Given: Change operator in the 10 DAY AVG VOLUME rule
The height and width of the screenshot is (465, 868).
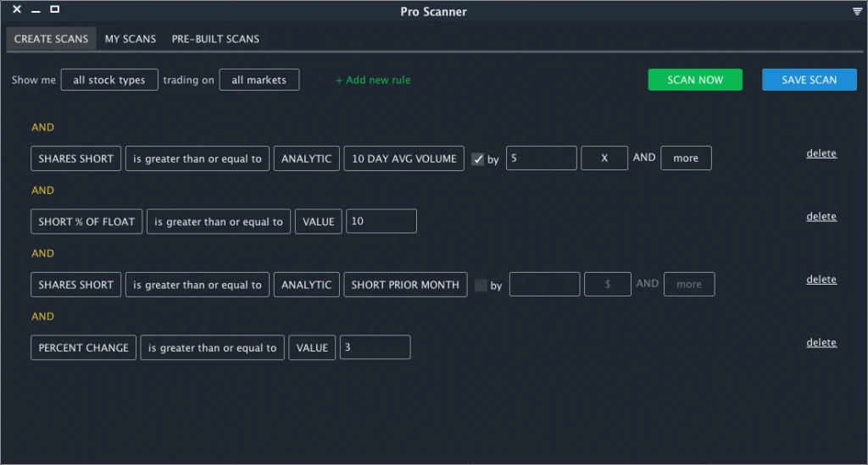Looking at the screenshot, I should tap(197, 158).
